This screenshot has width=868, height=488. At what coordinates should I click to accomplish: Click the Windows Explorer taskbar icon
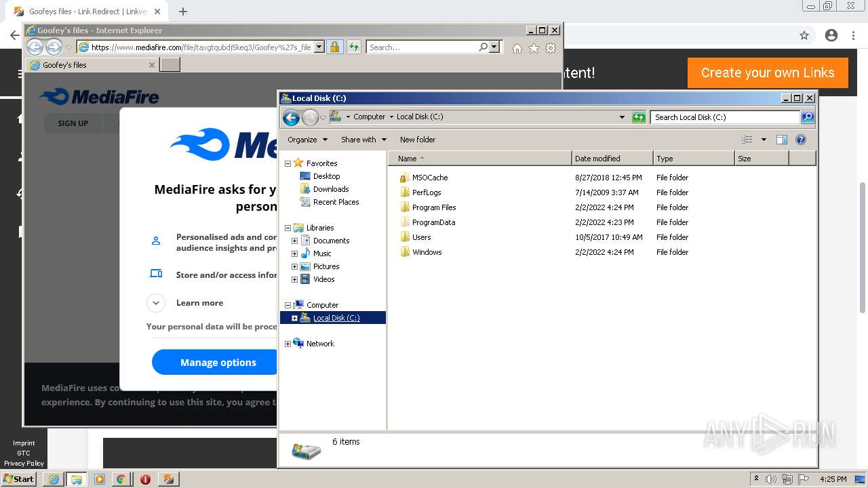(77, 479)
